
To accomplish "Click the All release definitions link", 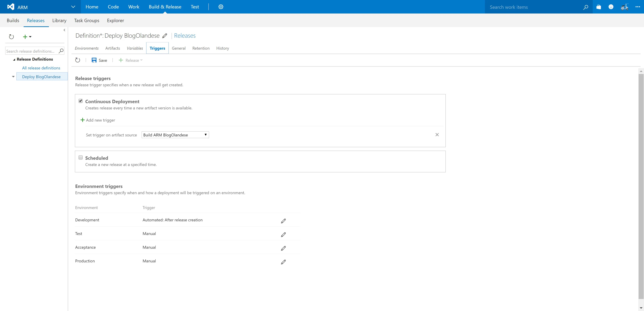I will tap(41, 68).
